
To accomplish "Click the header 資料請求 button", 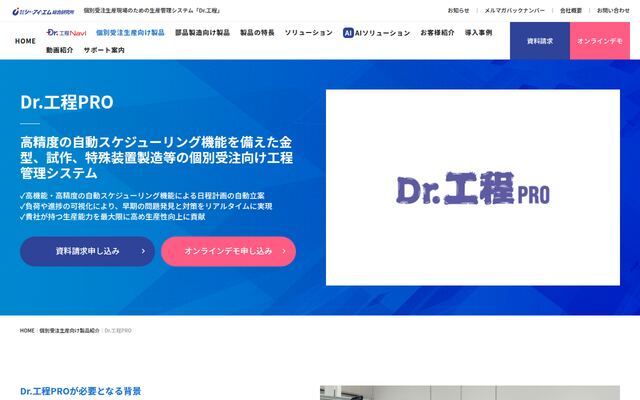I will pyautogui.click(x=540, y=41).
